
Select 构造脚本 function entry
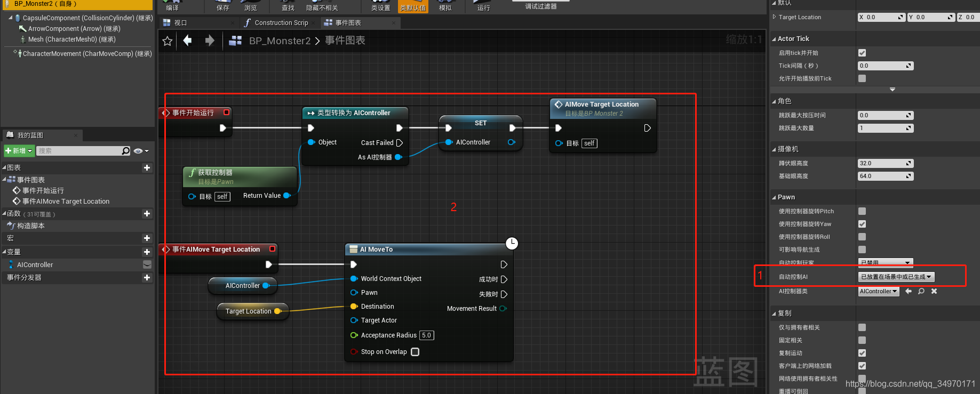coord(30,226)
